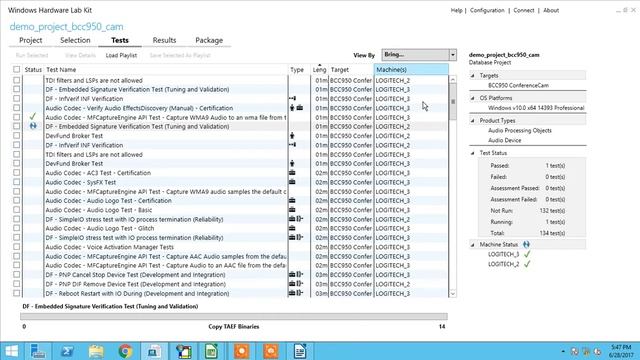Viewport: 640px width, 360px height.
Task: Click type icon on Audio Codec - SysFX Test row
Action: [292, 182]
